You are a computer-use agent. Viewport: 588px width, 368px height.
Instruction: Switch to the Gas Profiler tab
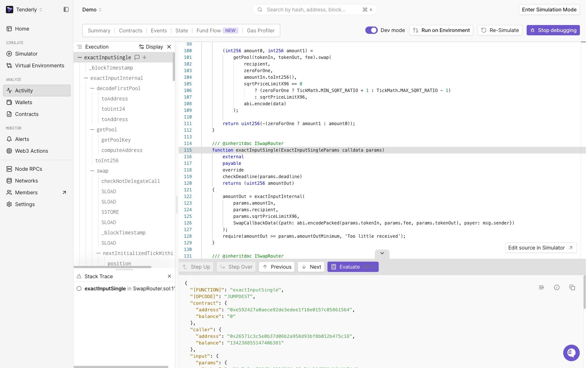point(261,31)
